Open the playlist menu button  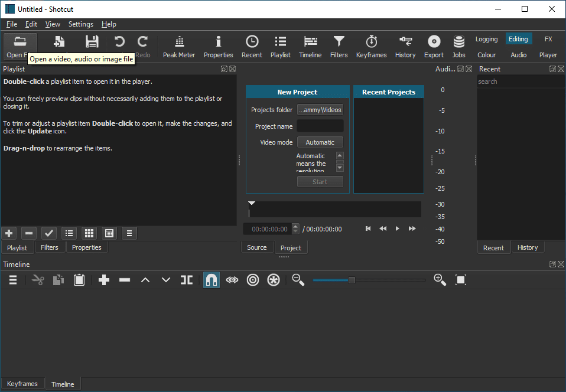[x=129, y=233]
